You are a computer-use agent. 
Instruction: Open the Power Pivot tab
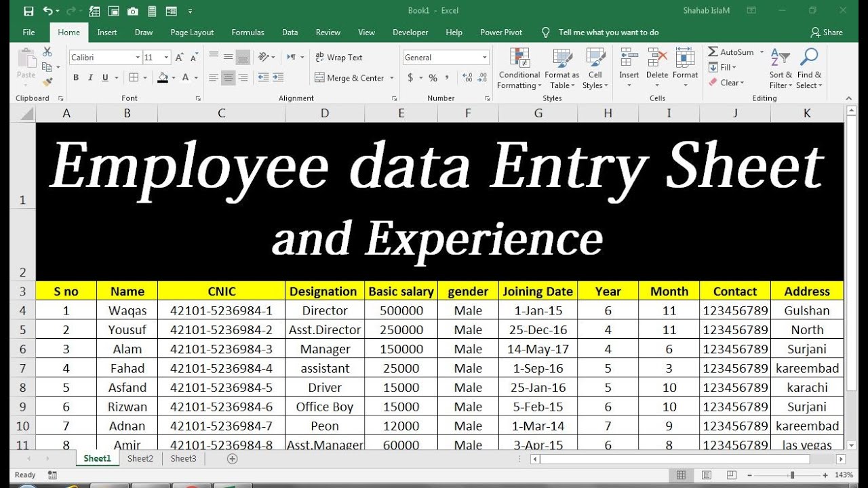point(501,33)
